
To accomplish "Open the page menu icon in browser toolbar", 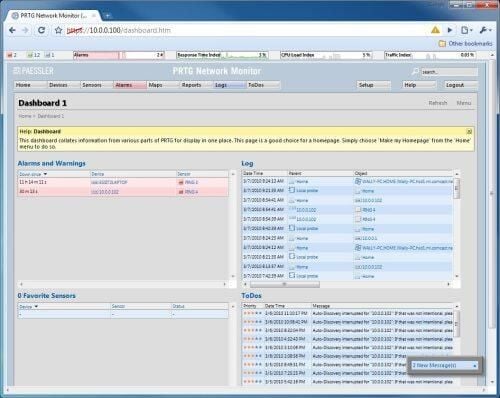I will coord(466,30).
